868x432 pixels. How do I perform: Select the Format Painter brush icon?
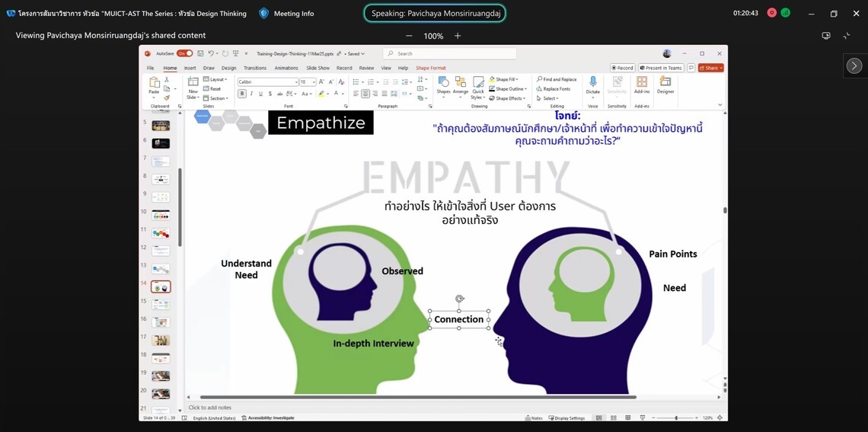coord(167,98)
